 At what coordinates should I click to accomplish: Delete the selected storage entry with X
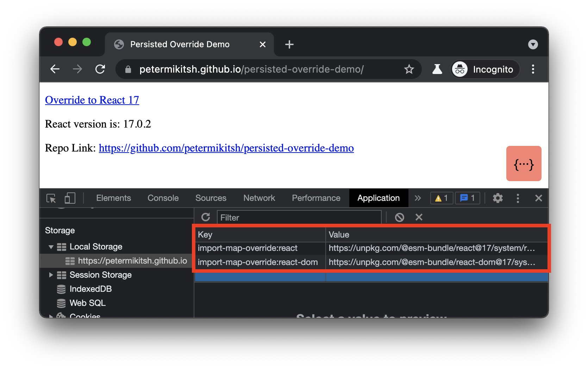pos(419,217)
